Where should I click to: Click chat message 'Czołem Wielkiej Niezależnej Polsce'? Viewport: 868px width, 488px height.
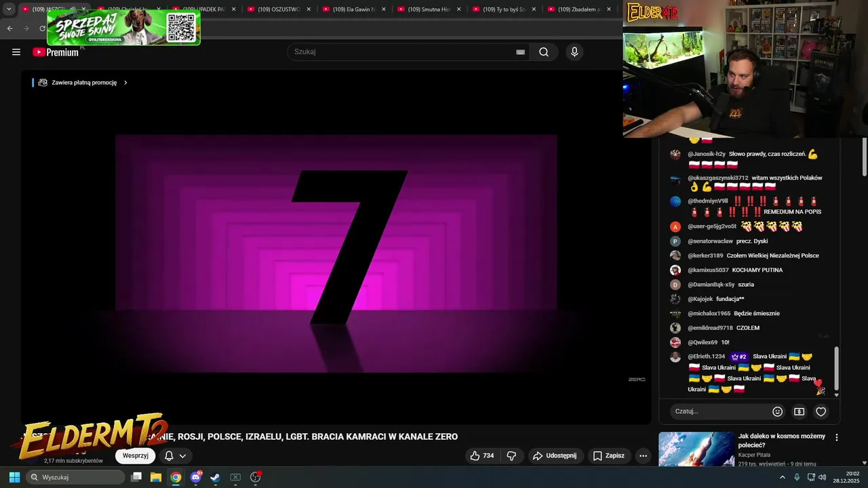point(772,256)
